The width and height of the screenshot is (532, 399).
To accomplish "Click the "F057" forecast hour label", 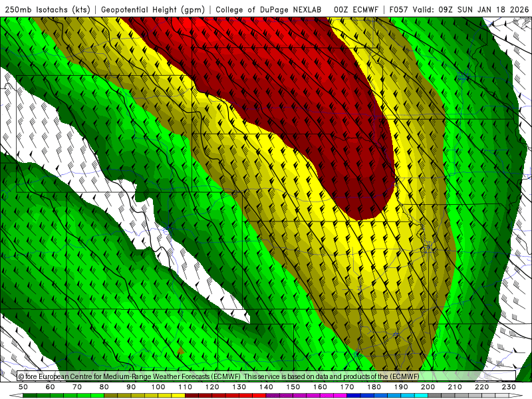I will click(398, 9).
